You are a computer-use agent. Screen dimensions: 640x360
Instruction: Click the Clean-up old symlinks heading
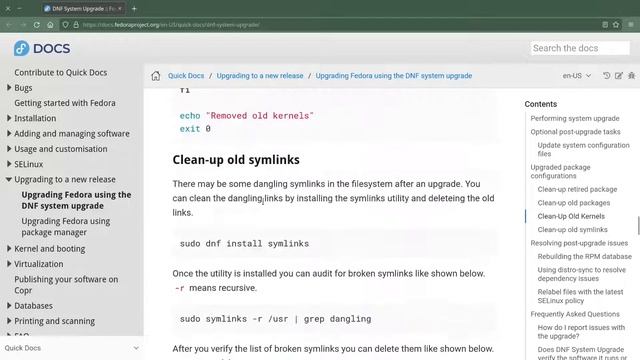tap(236, 160)
